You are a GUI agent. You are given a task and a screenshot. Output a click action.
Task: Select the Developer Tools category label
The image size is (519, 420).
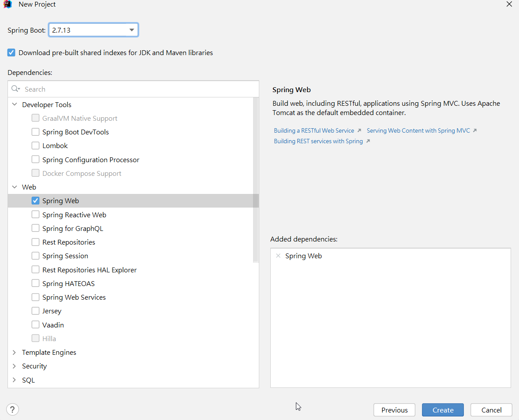pyautogui.click(x=47, y=104)
